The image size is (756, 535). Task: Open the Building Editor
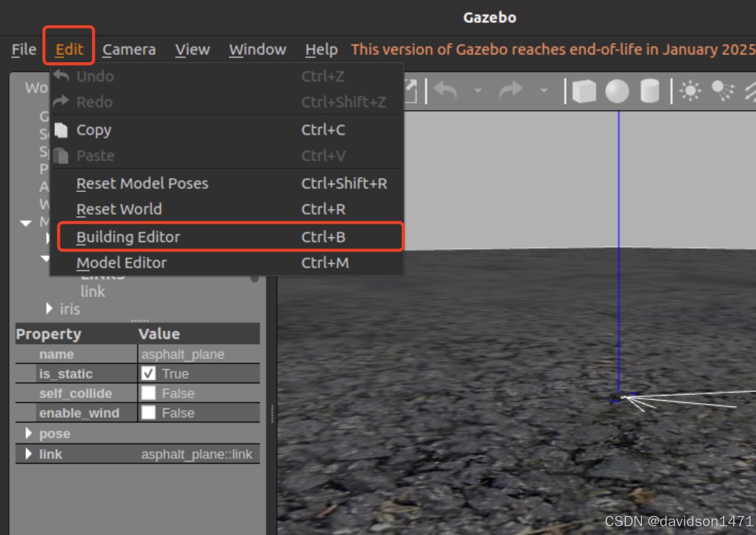pyautogui.click(x=227, y=237)
